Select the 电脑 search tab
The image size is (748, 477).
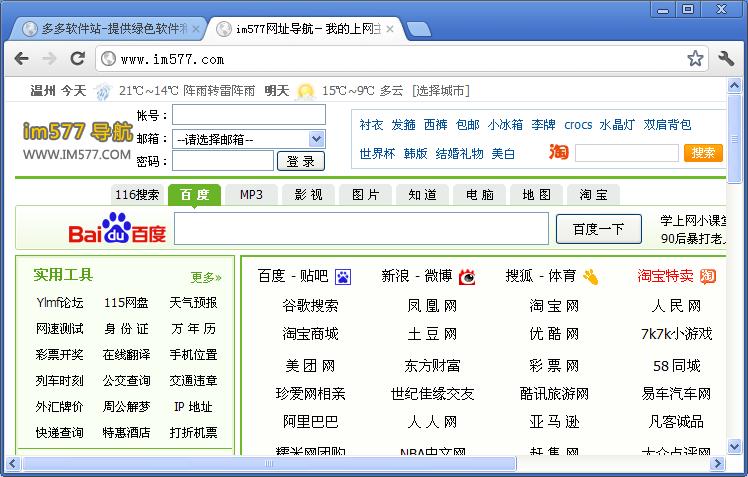coord(479,195)
